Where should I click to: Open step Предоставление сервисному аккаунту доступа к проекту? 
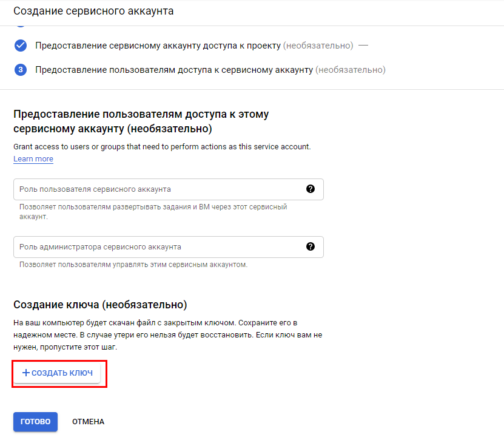click(x=194, y=46)
